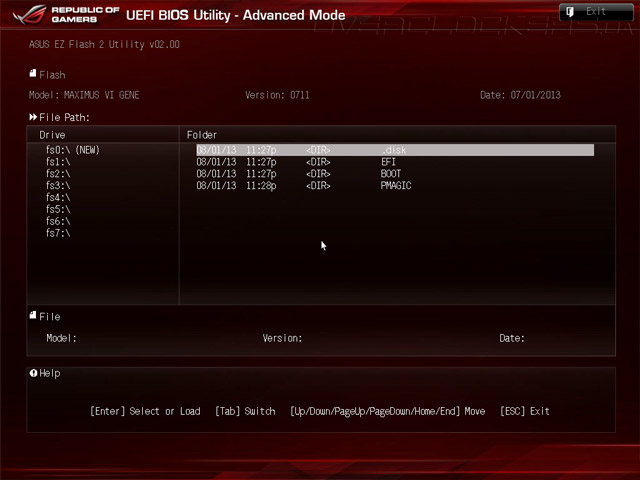Click the '[ESC] Exit' hint
Screen dimensions: 640x480
[x=525, y=411]
